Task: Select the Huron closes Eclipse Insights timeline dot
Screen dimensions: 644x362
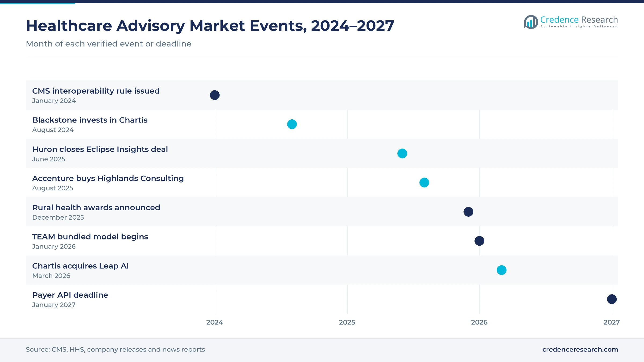Action: point(402,153)
